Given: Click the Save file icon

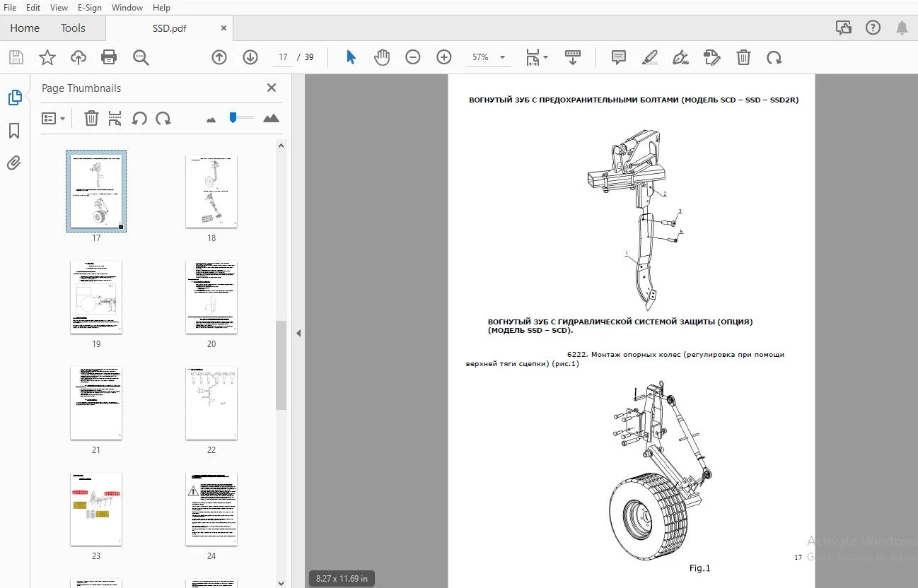Looking at the screenshot, I should (16, 57).
